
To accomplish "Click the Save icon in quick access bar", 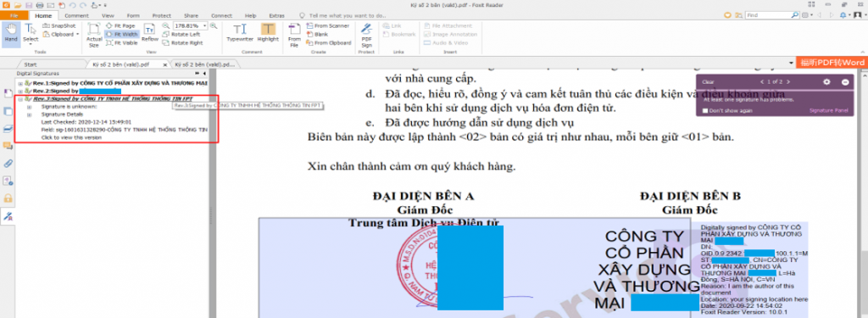I will 29,5.
